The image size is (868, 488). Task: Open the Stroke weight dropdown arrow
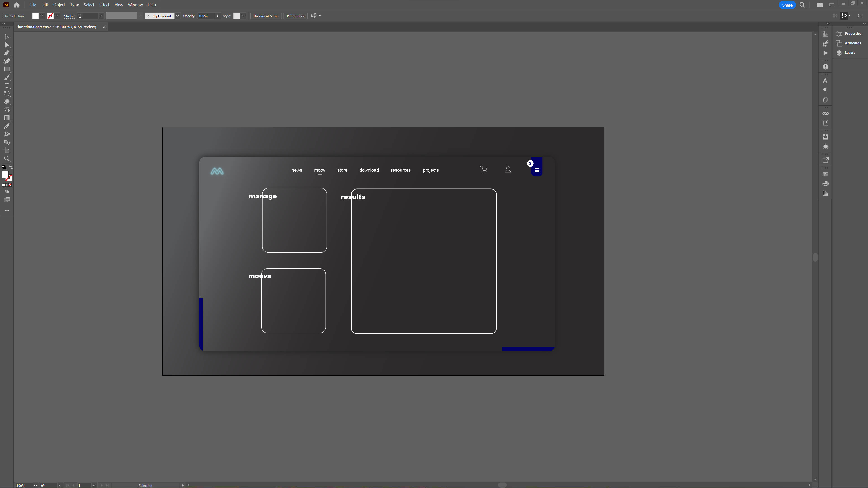pyautogui.click(x=101, y=16)
